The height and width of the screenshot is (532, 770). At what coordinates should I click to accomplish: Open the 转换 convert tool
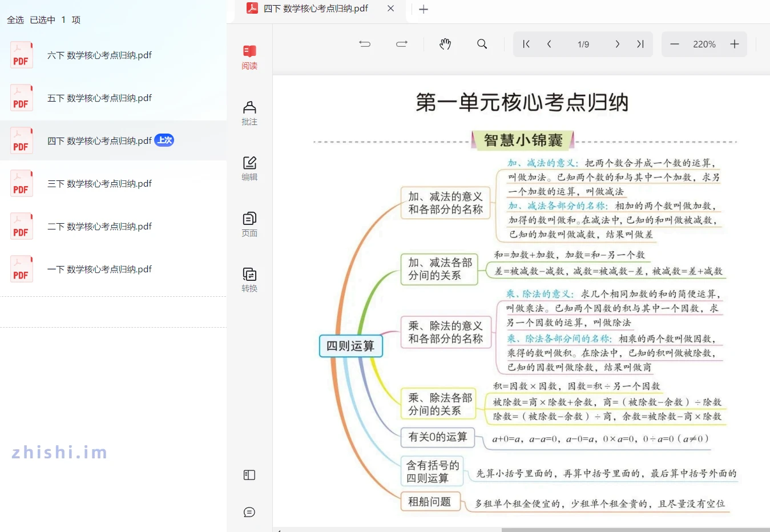coord(249,280)
